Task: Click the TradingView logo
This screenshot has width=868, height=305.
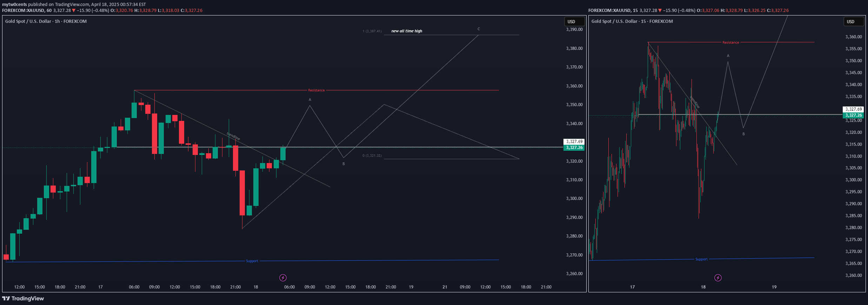Action: click(23, 298)
